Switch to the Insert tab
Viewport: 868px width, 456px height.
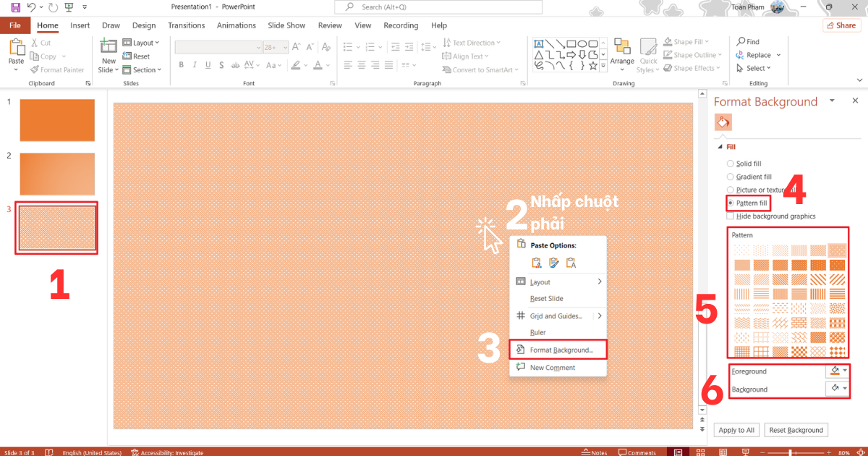(80, 25)
